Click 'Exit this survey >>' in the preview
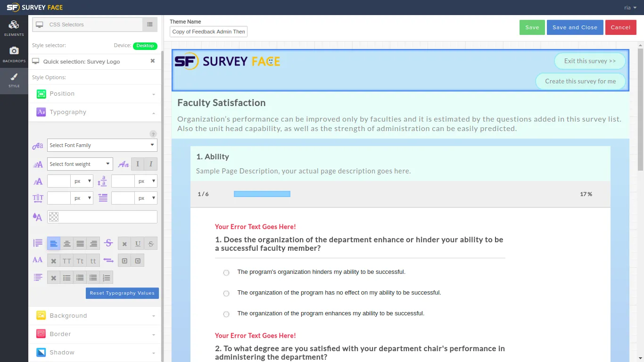 590,61
